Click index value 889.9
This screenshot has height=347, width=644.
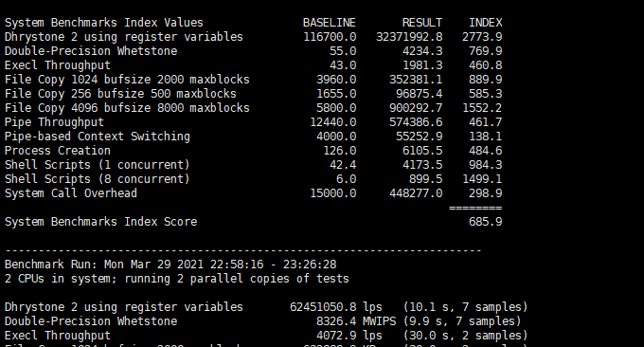coord(486,80)
